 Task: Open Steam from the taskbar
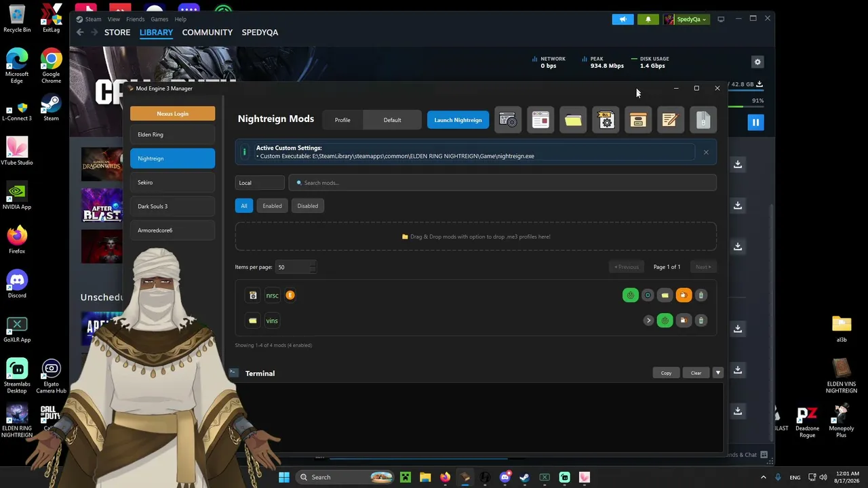(524, 477)
